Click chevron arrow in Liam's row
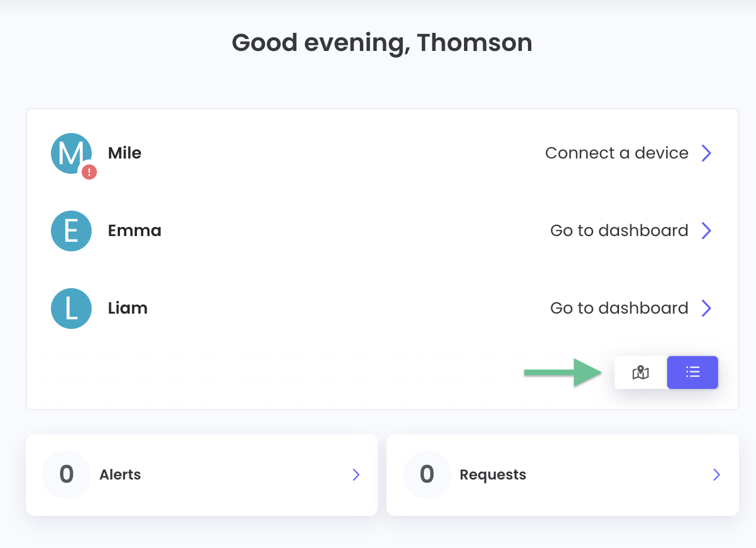This screenshot has width=756, height=548. click(x=706, y=308)
